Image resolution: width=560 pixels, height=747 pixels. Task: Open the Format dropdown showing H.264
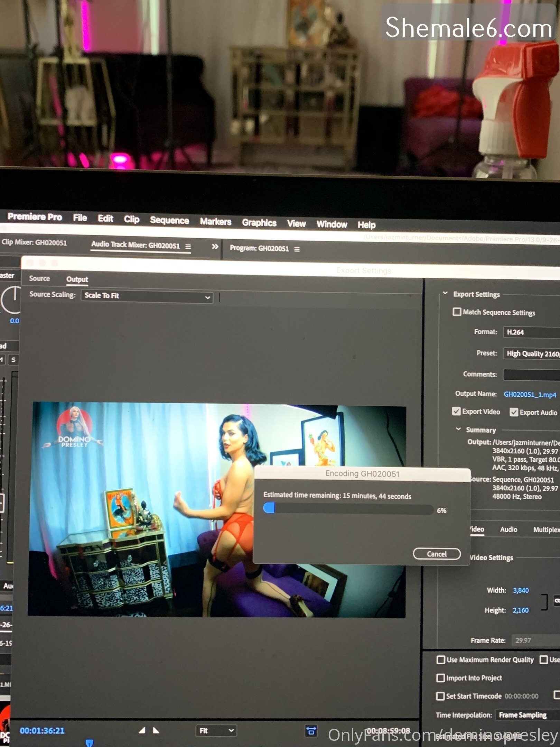(531, 332)
